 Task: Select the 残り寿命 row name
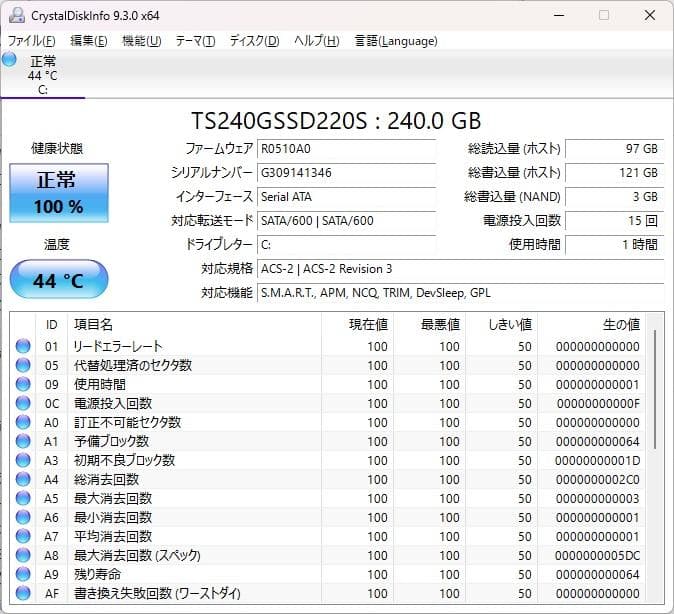pos(98,574)
